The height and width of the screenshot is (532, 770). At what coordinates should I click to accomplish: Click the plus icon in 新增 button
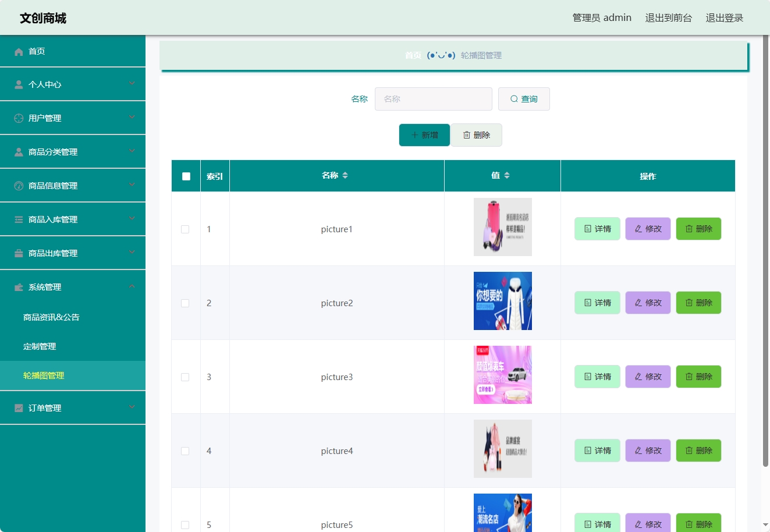(x=415, y=135)
